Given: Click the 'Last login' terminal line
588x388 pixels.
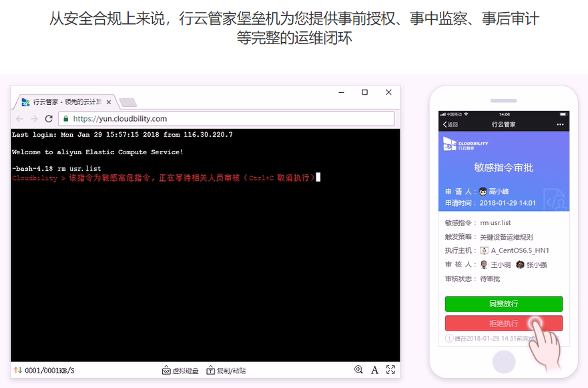Looking at the screenshot, I should pyautogui.click(x=122, y=135).
